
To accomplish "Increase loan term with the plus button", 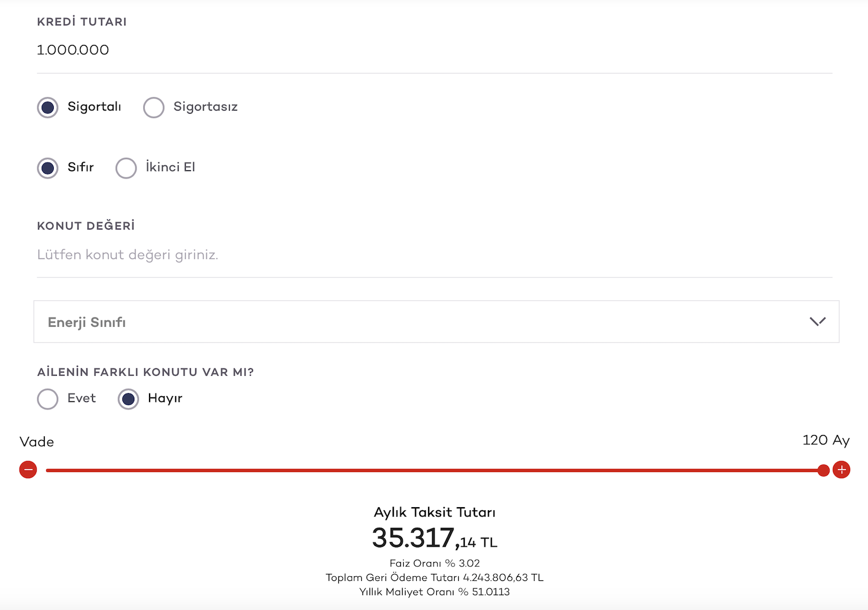I will tap(841, 470).
